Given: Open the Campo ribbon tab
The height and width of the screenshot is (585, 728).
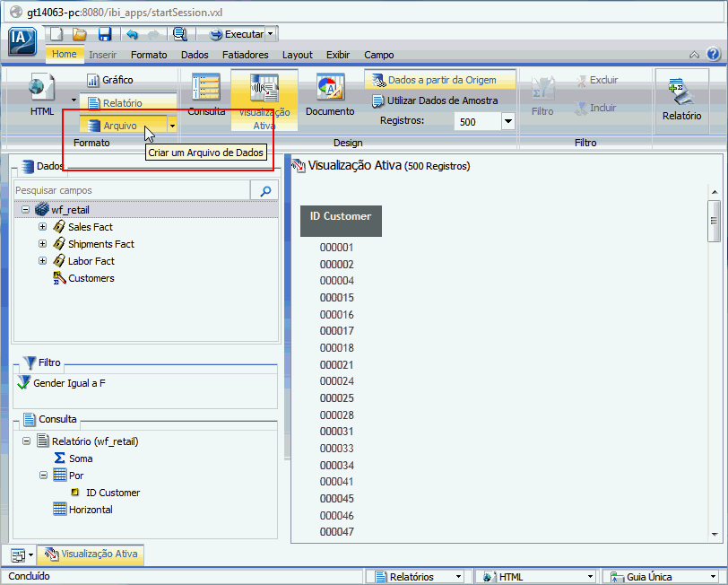Looking at the screenshot, I should tap(379, 55).
